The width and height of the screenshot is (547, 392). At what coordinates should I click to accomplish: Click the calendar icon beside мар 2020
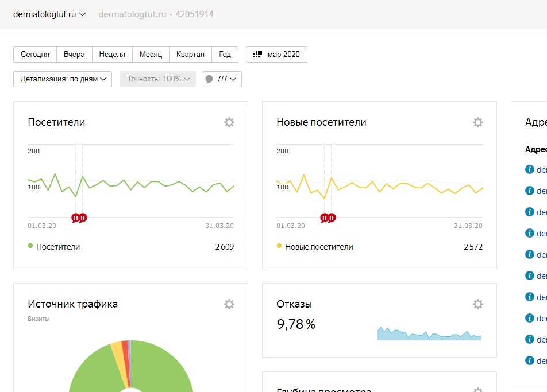tap(258, 55)
